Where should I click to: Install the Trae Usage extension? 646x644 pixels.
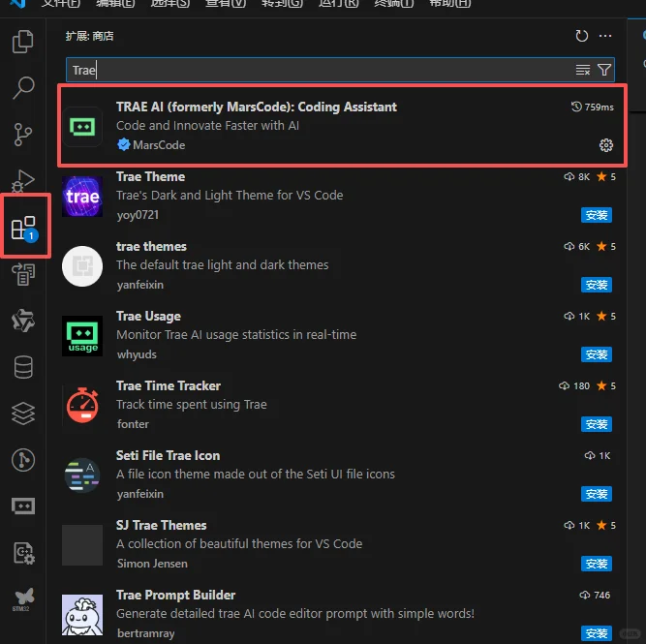point(597,354)
